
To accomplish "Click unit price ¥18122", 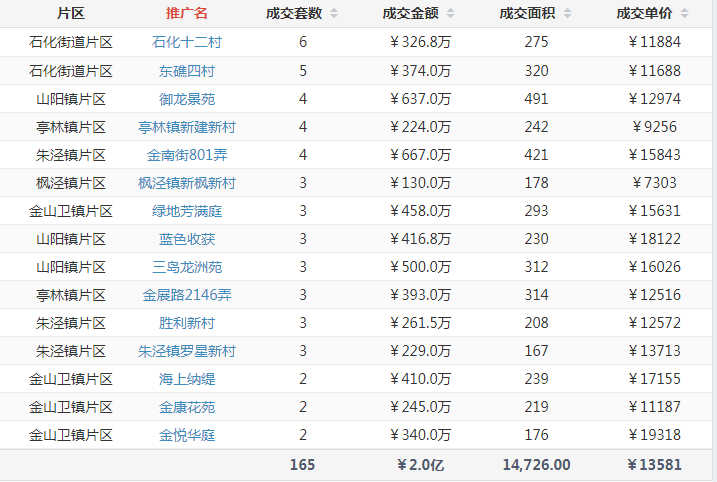I will pyautogui.click(x=654, y=239).
